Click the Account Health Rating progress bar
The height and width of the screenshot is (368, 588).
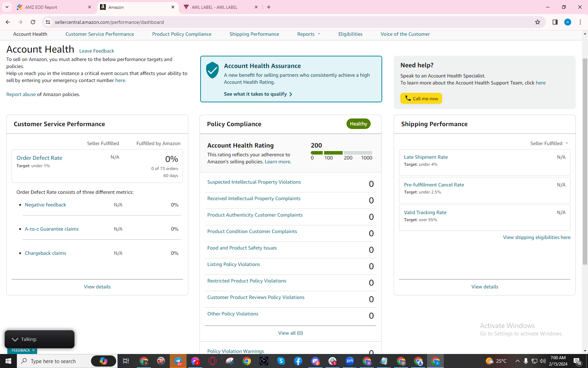tap(341, 153)
